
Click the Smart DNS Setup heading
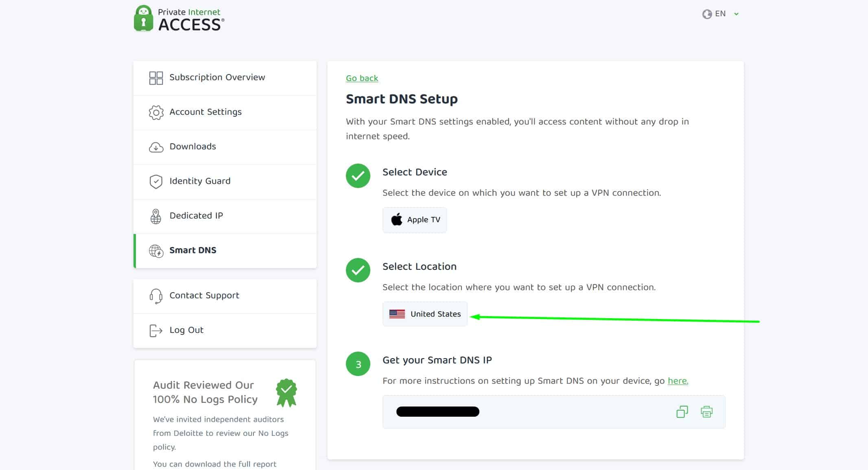pyautogui.click(x=402, y=99)
